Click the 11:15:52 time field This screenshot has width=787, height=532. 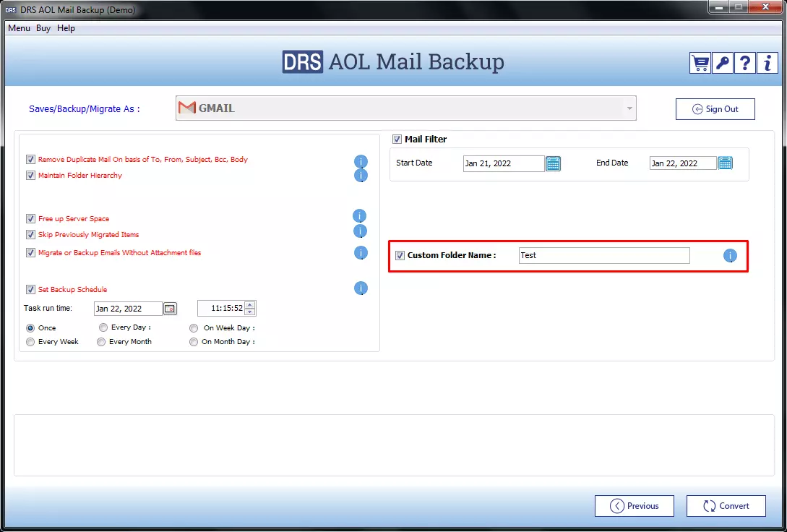pyautogui.click(x=221, y=308)
